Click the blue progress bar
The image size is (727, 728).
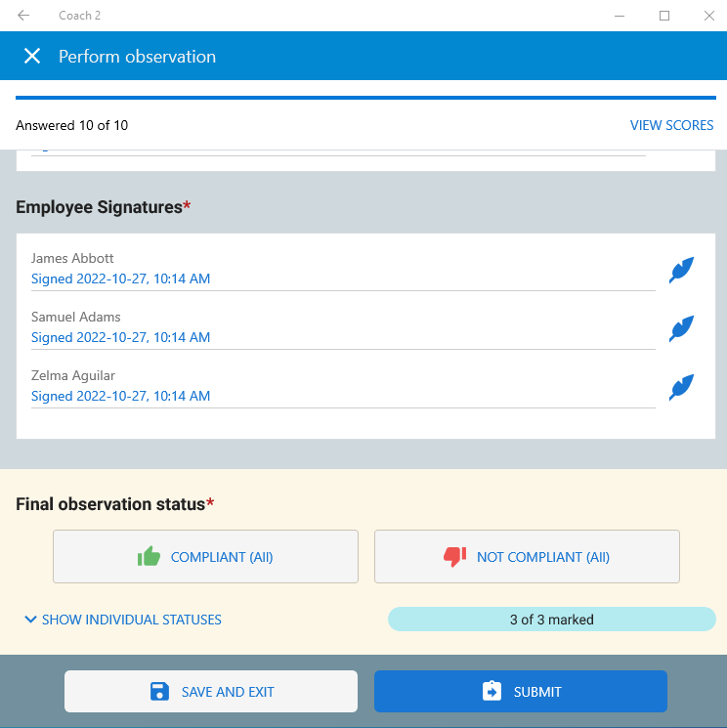365,98
